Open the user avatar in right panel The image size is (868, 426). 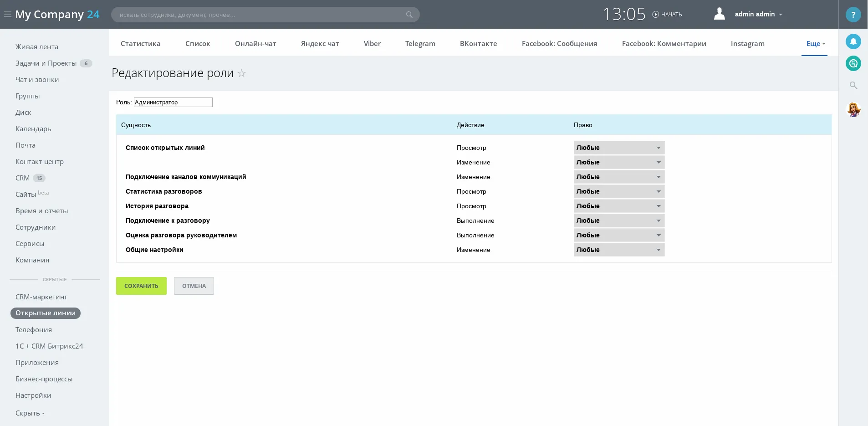tap(853, 109)
